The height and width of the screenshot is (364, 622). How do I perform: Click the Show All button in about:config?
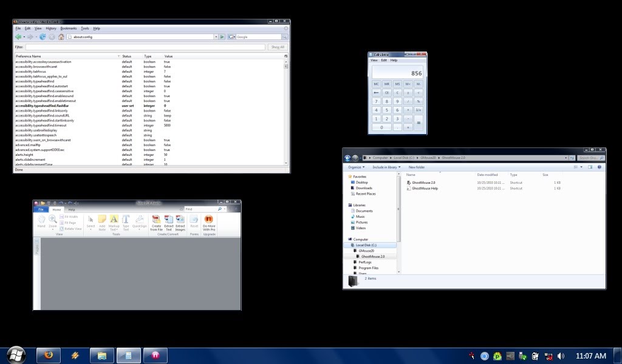click(278, 47)
